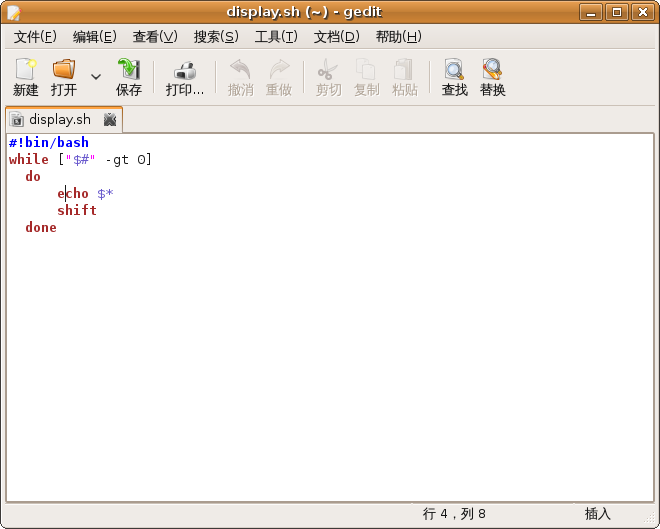Paste with the 粘贴 clipboard icon
660x529 pixels.
point(403,69)
